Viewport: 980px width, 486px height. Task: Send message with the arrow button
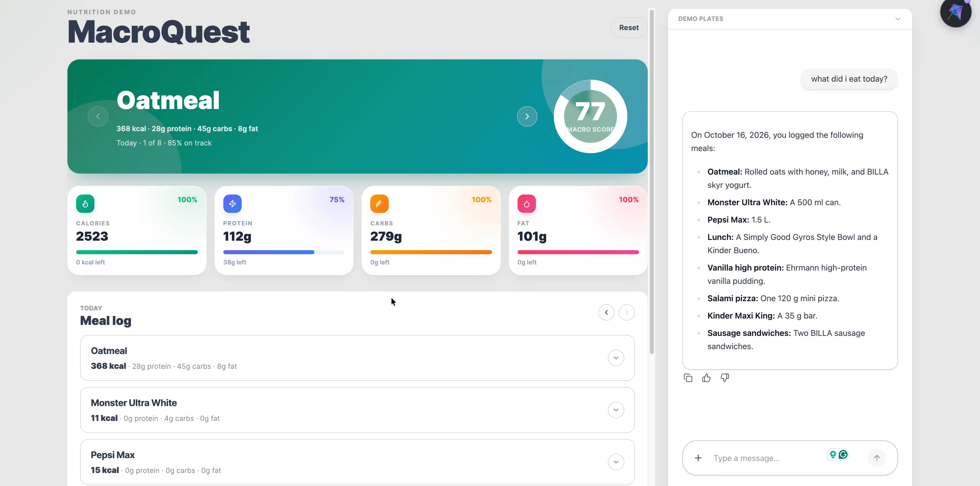[x=877, y=458]
